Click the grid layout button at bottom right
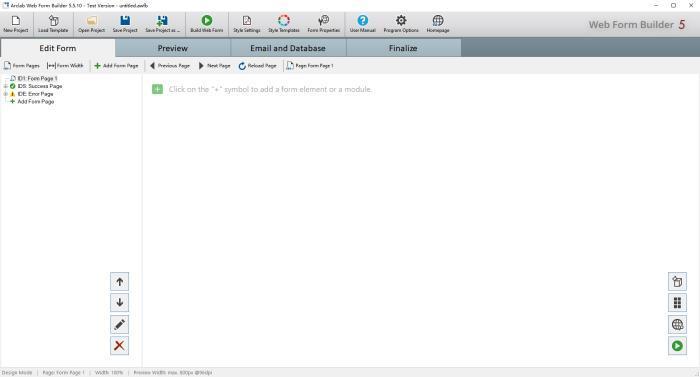 coord(677,303)
